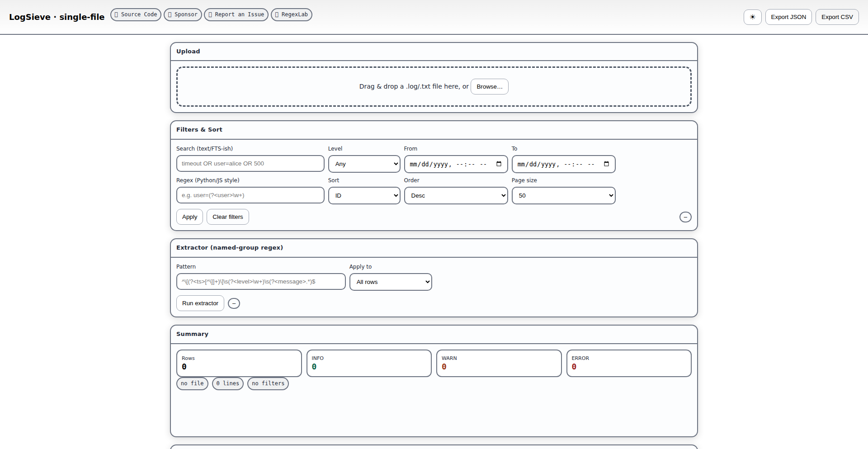This screenshot has width=868, height=449.
Task: Change the Page size dropdown
Action: point(563,196)
